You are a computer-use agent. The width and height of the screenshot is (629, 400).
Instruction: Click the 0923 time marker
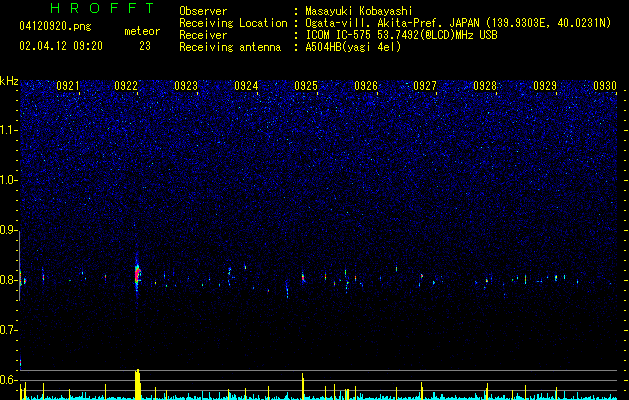click(186, 86)
